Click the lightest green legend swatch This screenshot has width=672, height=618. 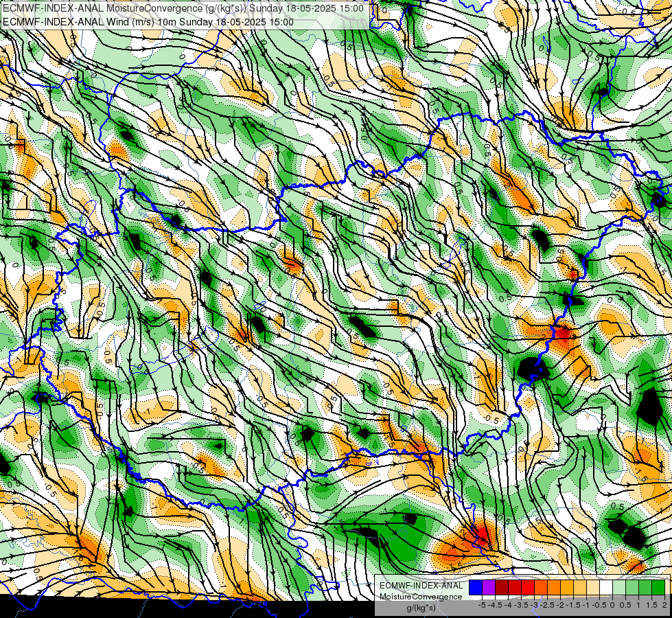(619, 587)
